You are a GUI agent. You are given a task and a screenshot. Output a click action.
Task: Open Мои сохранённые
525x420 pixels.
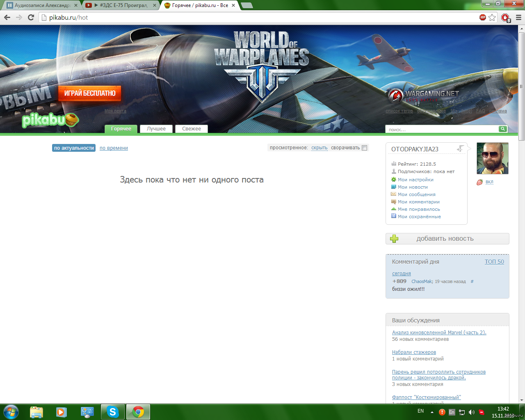[419, 217]
